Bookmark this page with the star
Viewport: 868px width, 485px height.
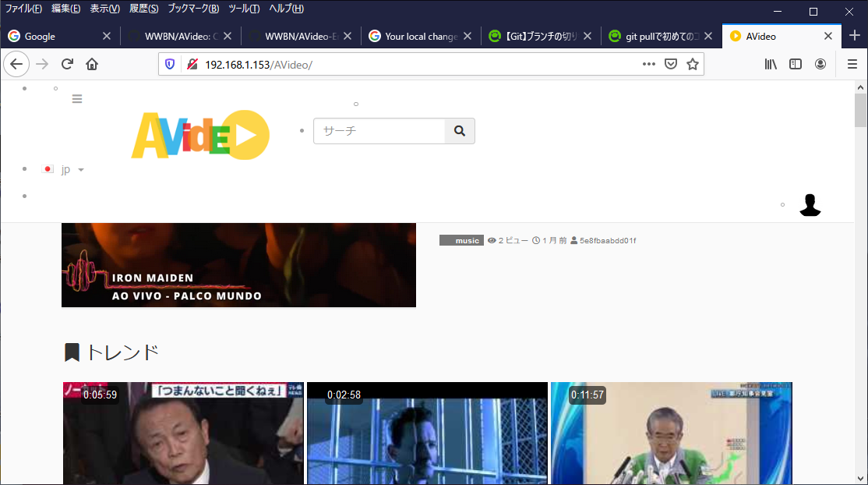[x=693, y=64]
